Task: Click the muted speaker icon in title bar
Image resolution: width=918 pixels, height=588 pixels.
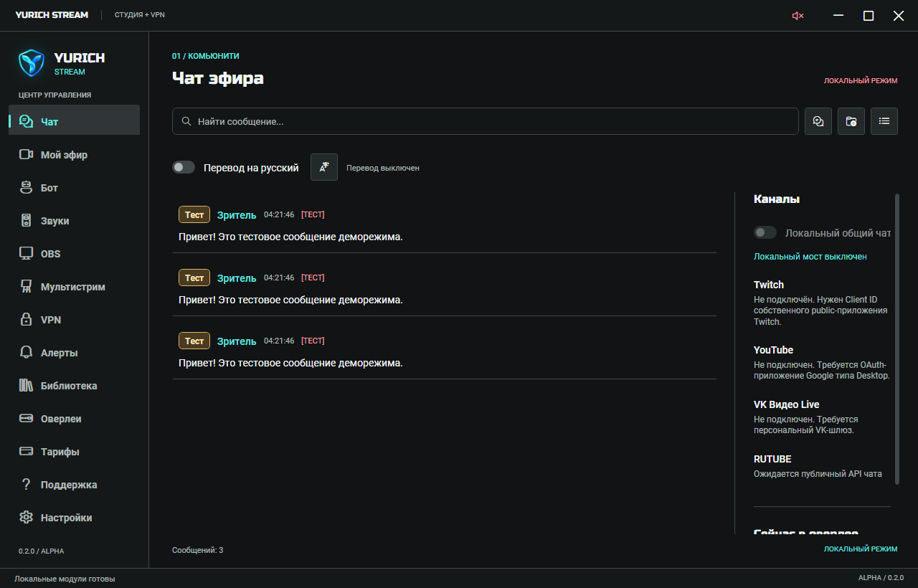Action: pos(798,16)
